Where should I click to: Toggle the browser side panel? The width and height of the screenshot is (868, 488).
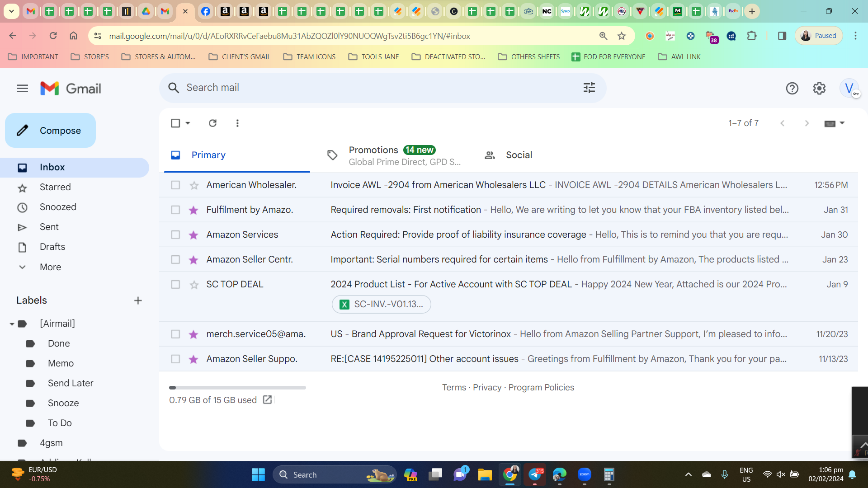pyautogui.click(x=782, y=36)
